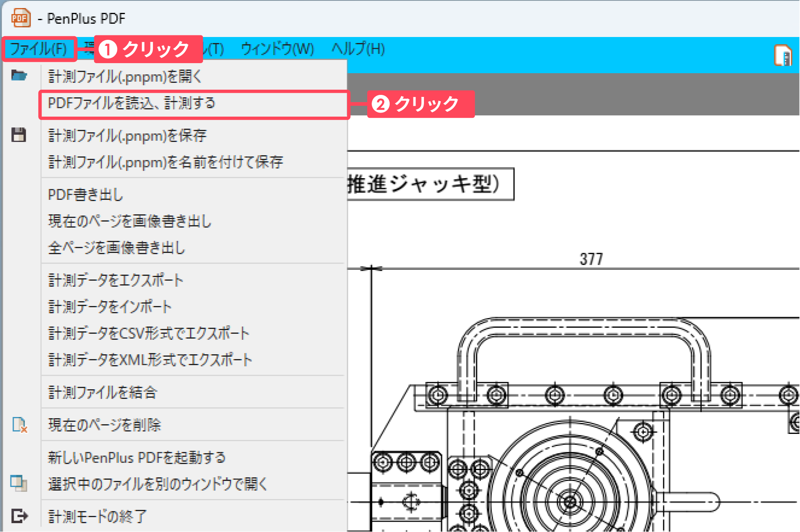Click the floppy disk save icon
Screen dimensions: 800x532
point(19,135)
